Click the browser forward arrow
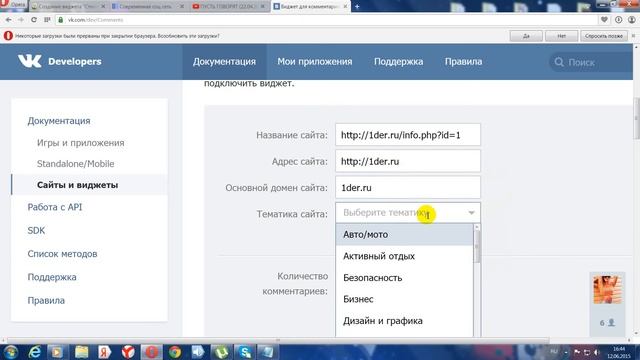The width and height of the screenshot is (640, 360). (x=21, y=20)
